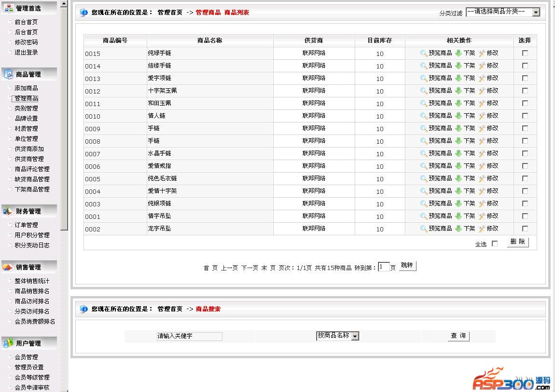Open 订单管理 under 财务管理
Image resolution: width=555 pixels, height=392 pixels.
click(26, 225)
